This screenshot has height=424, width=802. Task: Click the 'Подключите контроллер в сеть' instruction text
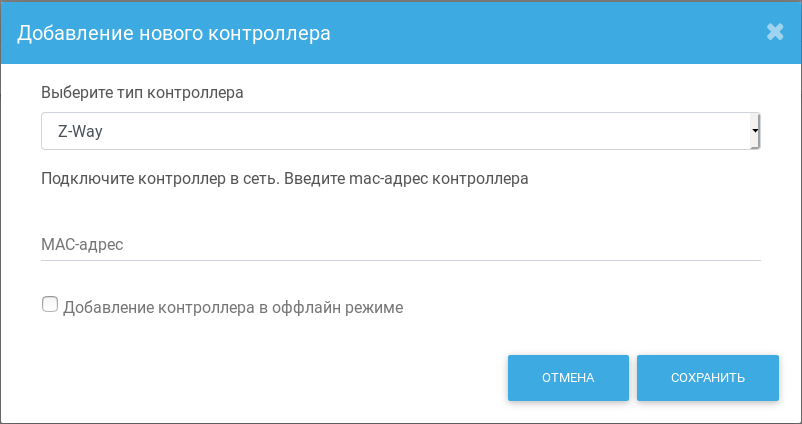(x=160, y=179)
